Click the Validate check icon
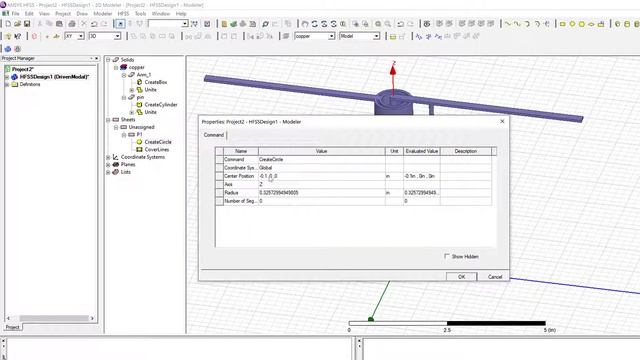 point(207,24)
